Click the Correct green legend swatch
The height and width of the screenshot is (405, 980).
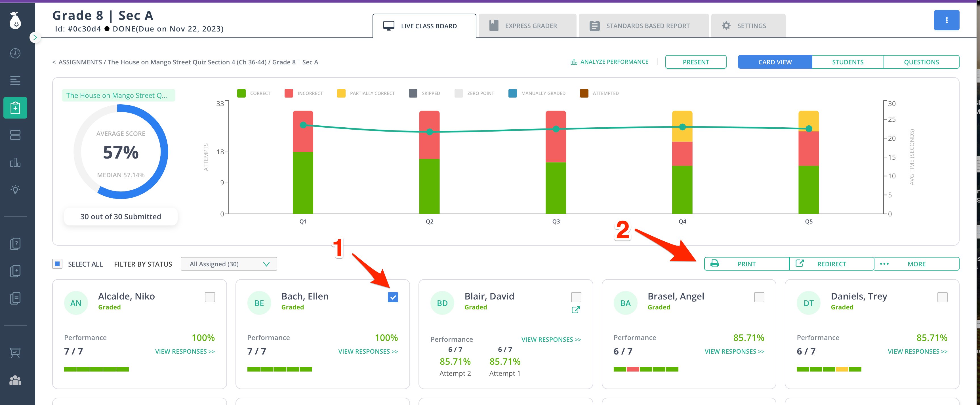[x=241, y=93]
